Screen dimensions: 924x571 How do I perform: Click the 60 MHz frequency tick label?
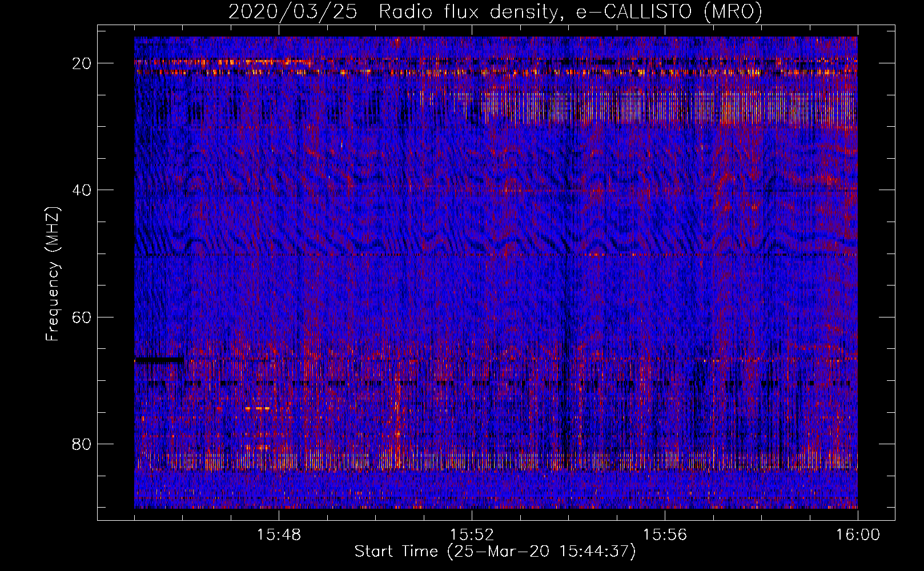[82, 317]
